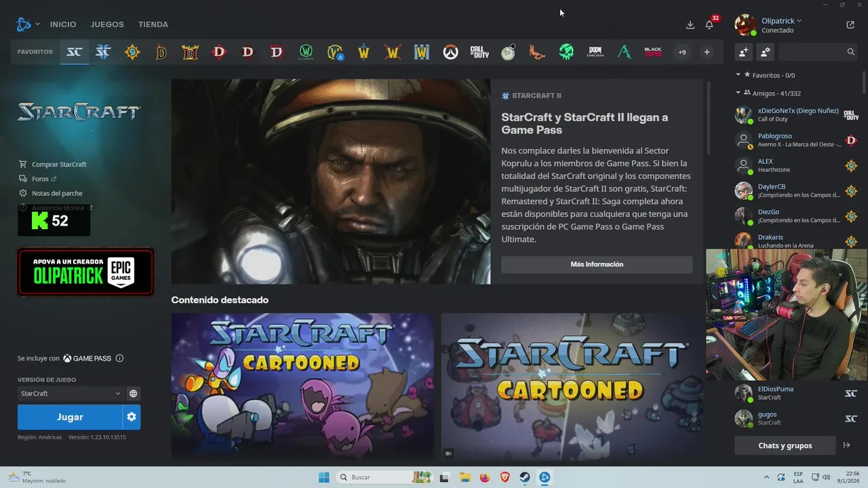868x488 pixels.
Task: Open the Brave browser taskbar icon
Action: (505, 477)
